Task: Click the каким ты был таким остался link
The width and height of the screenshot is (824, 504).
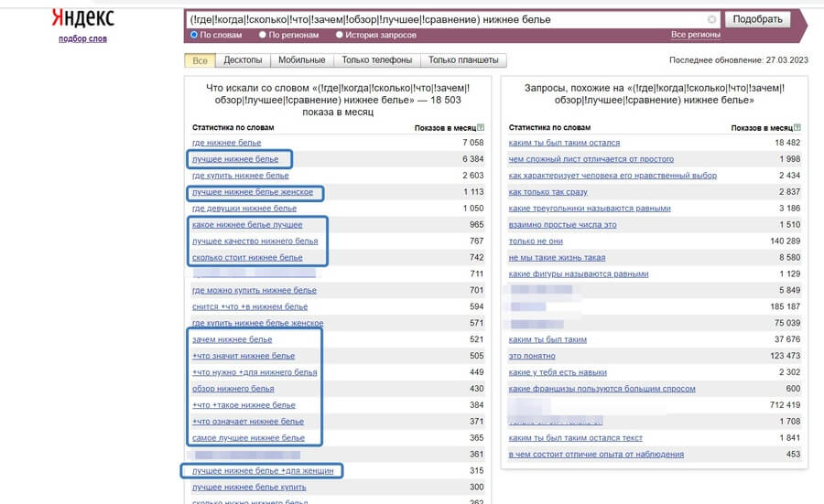Action: coord(564,143)
